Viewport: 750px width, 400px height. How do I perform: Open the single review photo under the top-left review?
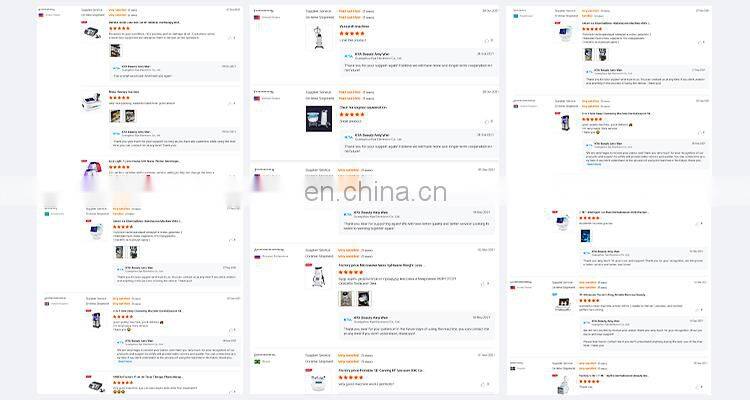(115, 50)
